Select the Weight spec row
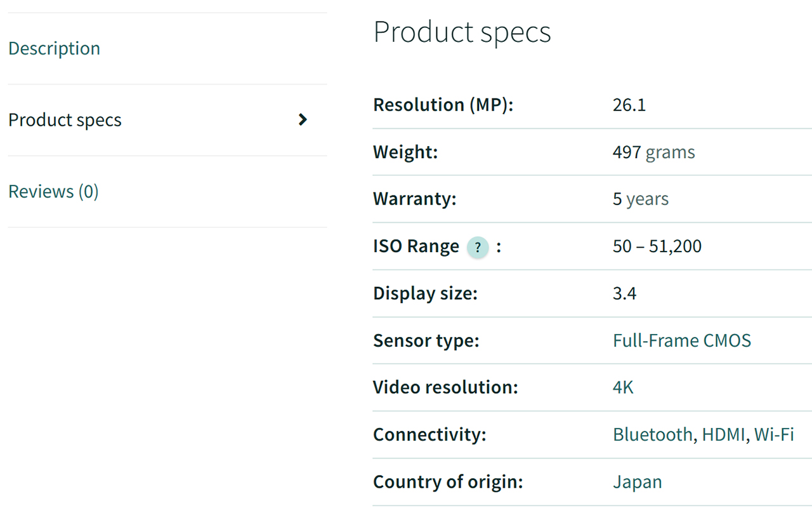The width and height of the screenshot is (812, 508). point(405,152)
